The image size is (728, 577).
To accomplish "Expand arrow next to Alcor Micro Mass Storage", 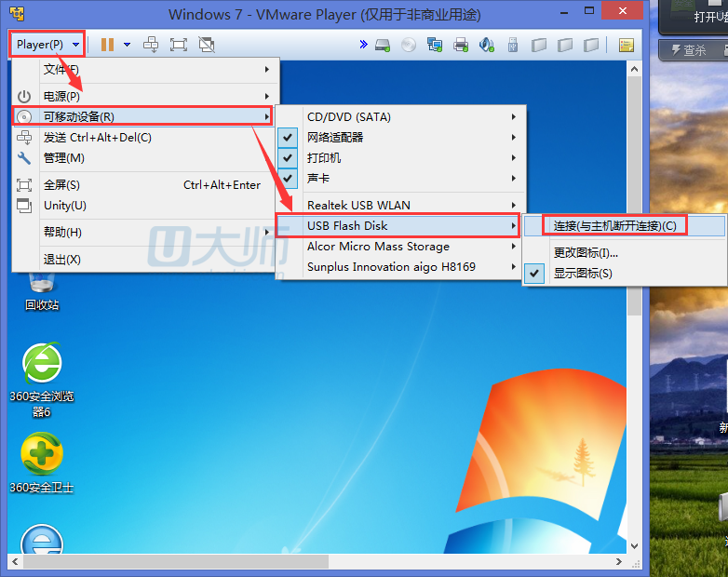I will [x=514, y=246].
